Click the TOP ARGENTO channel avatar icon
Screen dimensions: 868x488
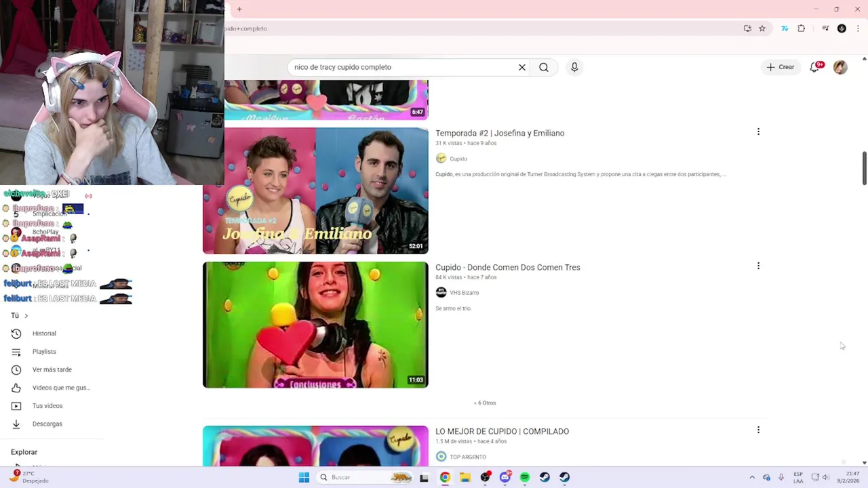click(x=441, y=457)
